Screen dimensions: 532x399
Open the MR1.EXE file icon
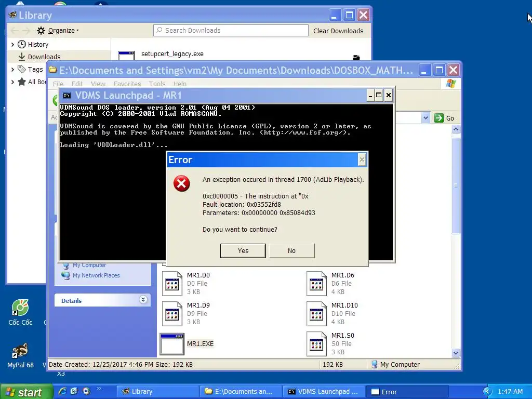coord(171,344)
